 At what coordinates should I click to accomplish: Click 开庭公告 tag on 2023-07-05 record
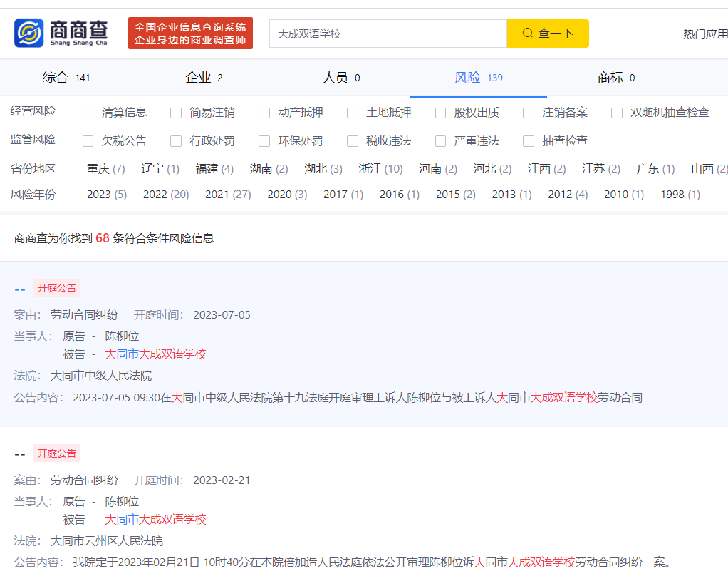[x=57, y=288]
